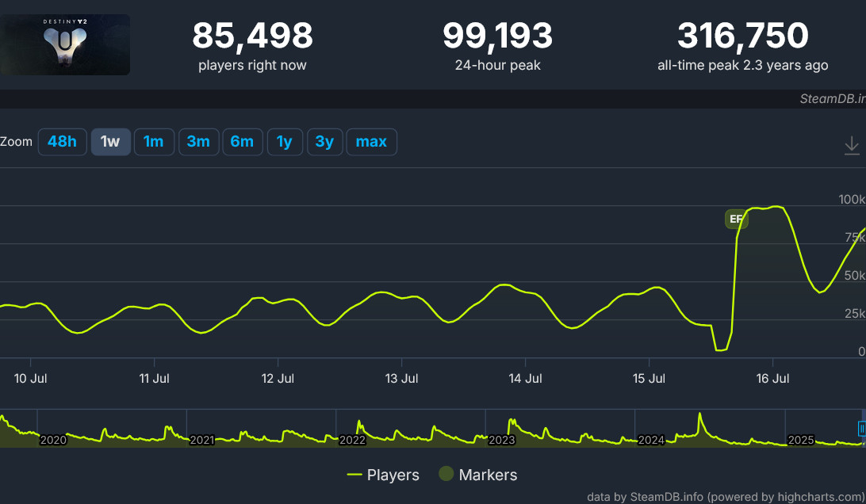Click the 316,750 all-time peak figure
Viewport: 866px width, 504px height.
[x=743, y=36]
